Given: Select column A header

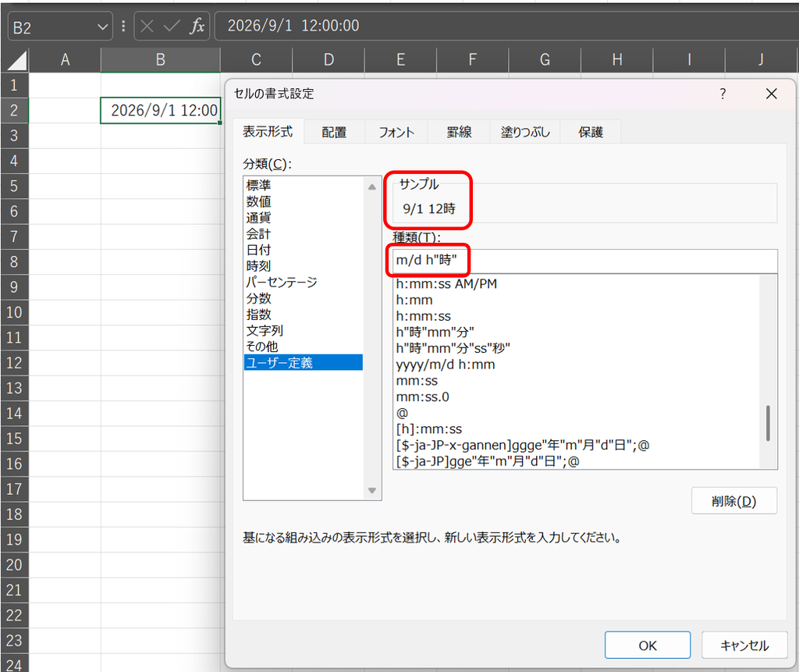Looking at the screenshot, I should tap(65, 60).
